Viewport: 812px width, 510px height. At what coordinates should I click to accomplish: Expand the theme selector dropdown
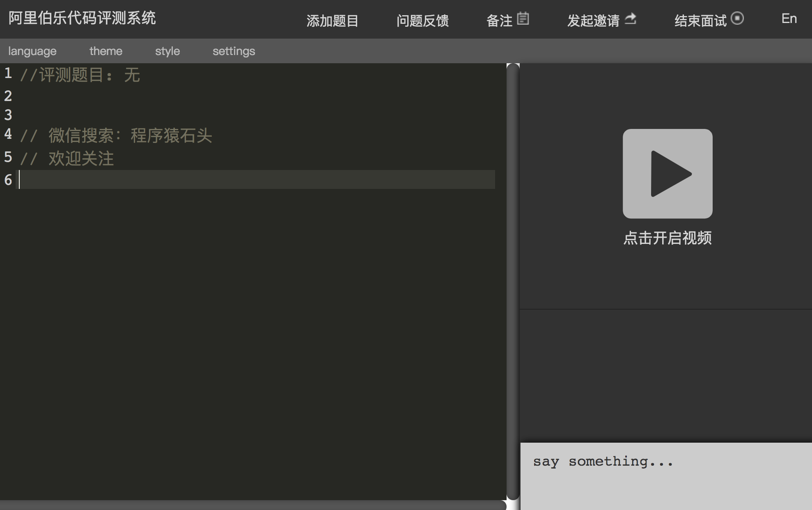(x=105, y=51)
